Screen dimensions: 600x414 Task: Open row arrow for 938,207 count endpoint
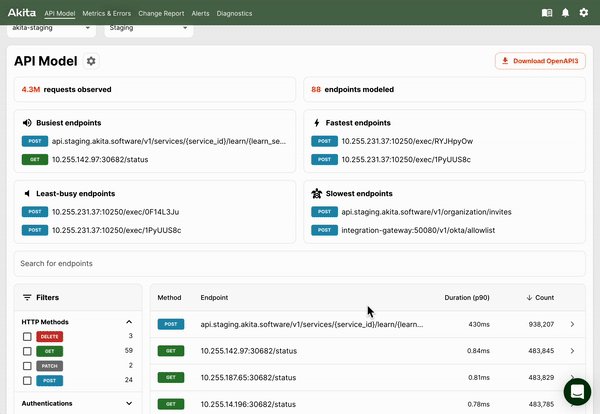pyautogui.click(x=572, y=324)
